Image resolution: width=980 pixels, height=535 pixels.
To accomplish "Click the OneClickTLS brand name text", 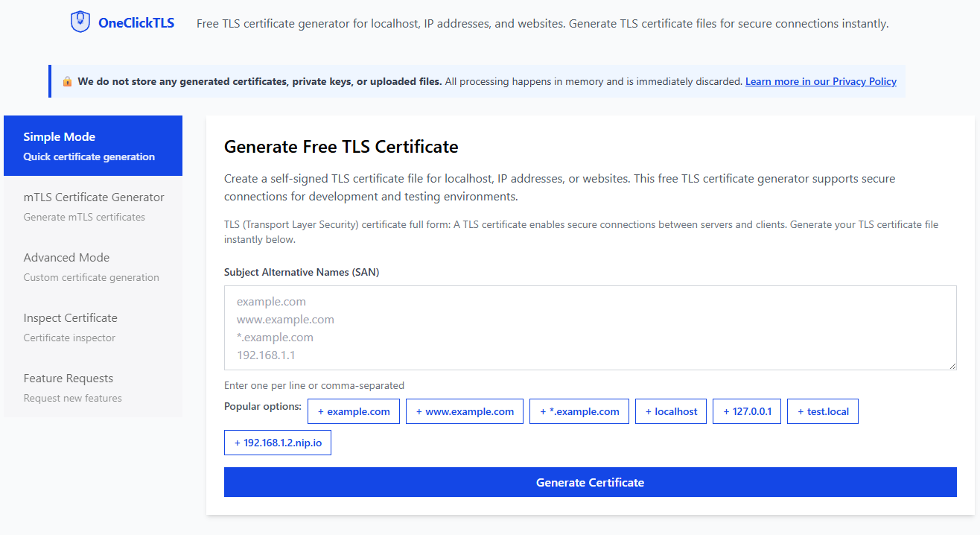I will click(x=136, y=22).
